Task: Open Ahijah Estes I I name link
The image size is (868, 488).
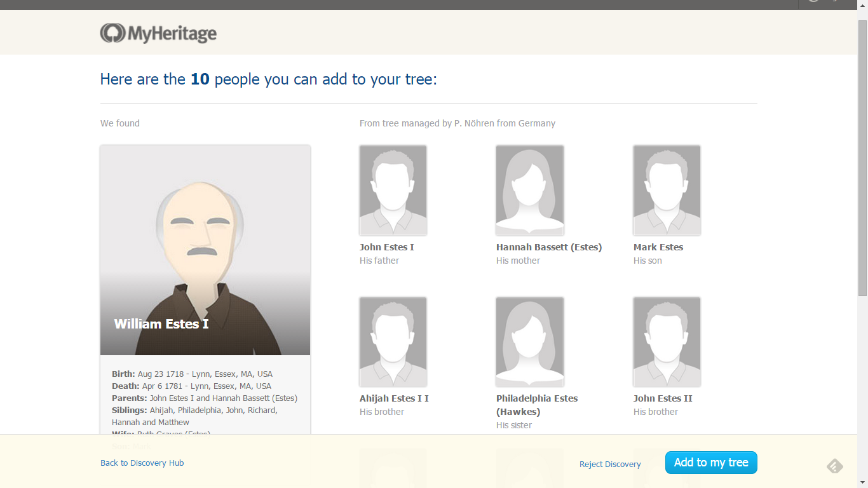Action: coord(394,398)
